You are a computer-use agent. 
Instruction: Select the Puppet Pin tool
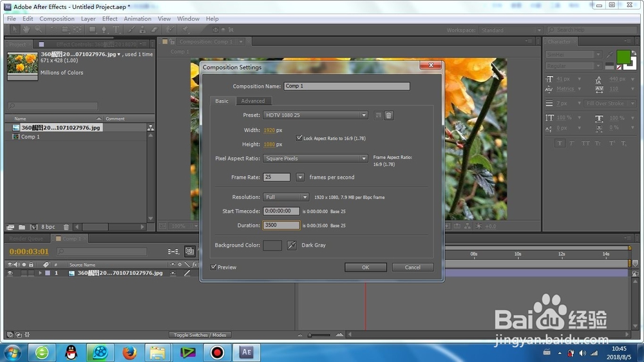click(x=185, y=30)
